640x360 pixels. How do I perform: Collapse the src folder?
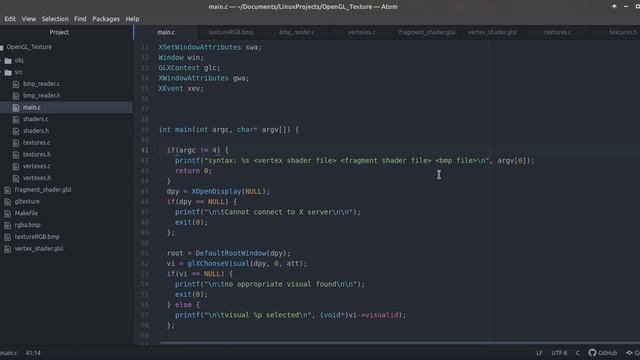click(18, 72)
